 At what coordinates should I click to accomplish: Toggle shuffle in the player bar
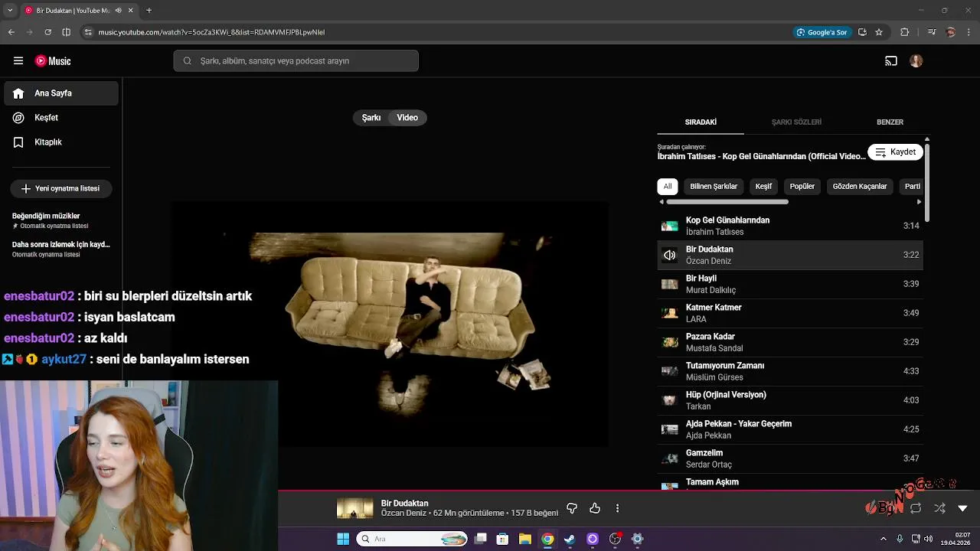939,508
